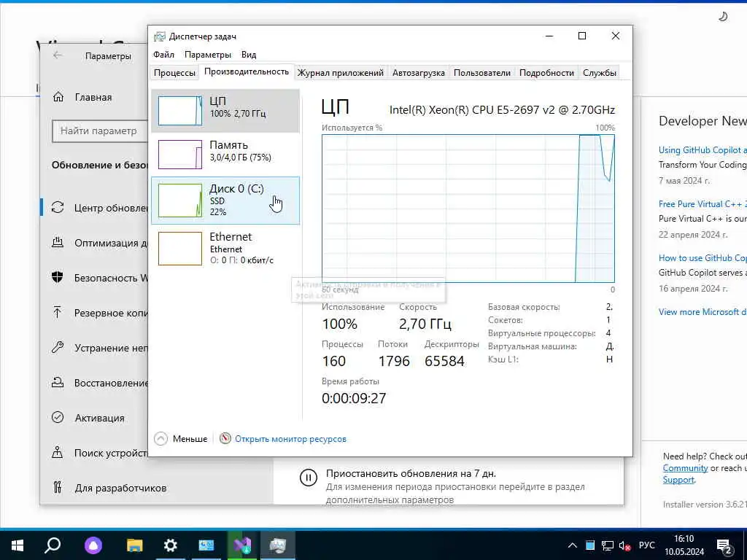Switch to the Журнал приложений tab

(x=340, y=73)
